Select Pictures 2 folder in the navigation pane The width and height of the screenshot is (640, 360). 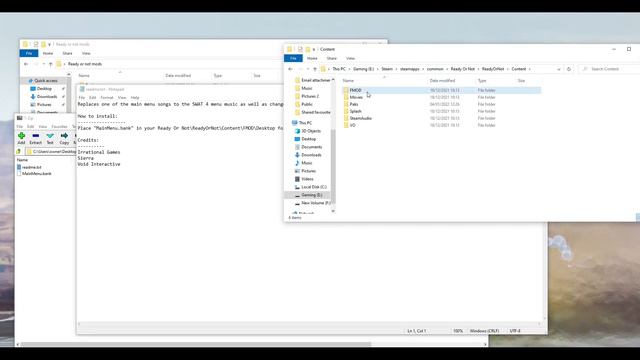(307, 96)
